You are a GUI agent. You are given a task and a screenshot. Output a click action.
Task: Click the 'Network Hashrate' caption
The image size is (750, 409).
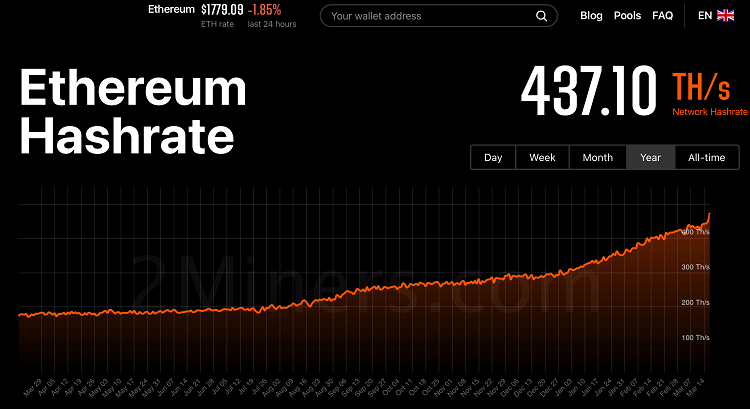[710, 112]
